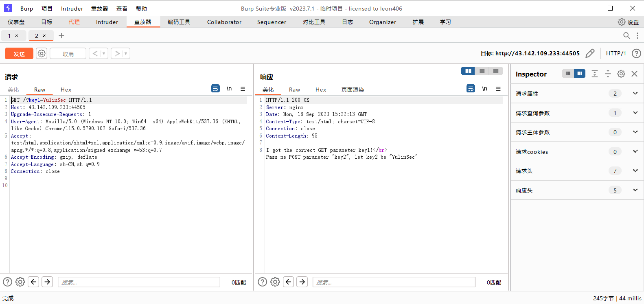The width and height of the screenshot is (644, 304).
Task: Open previous history dropdown arrow
Action: [x=104, y=53]
